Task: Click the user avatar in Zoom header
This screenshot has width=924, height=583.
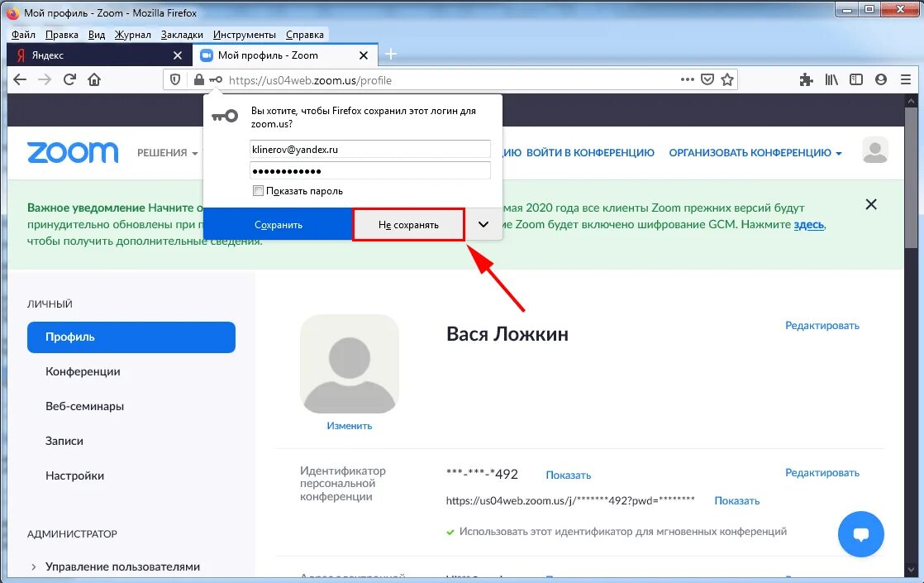Action: (875, 150)
